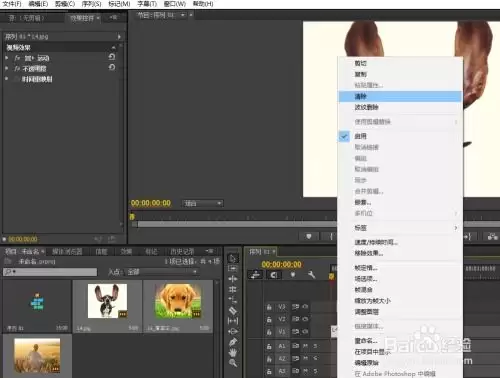This screenshot has width=500, height=378.
Task: Open timeline wrench display settings
Action: pos(311,275)
